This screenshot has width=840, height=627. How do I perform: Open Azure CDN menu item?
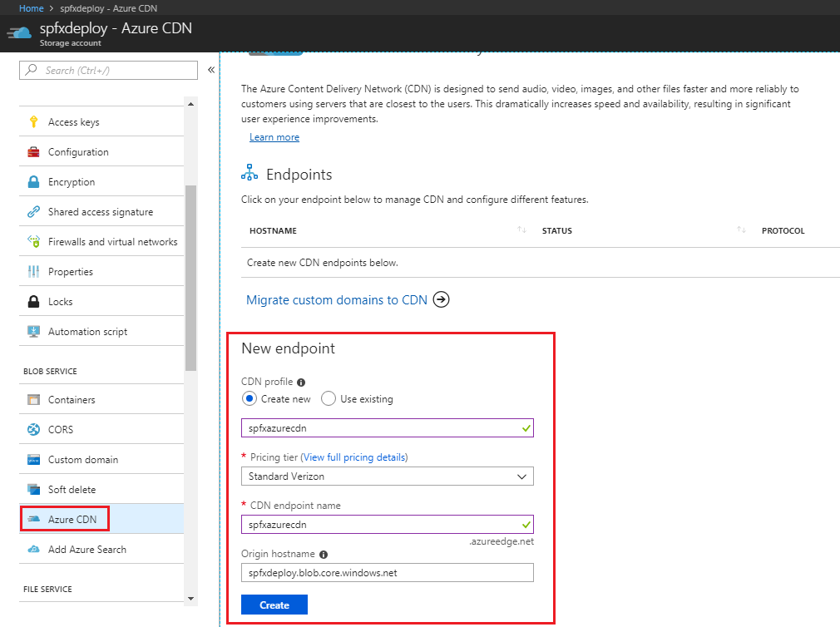72,520
